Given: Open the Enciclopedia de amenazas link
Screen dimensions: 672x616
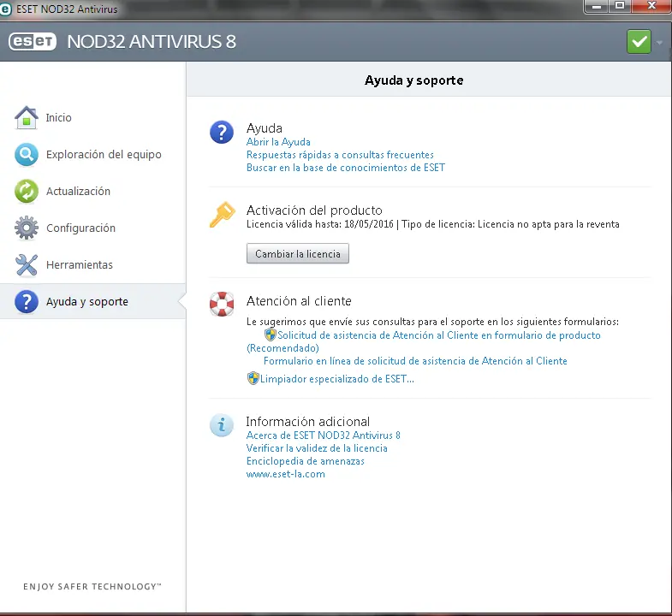Looking at the screenshot, I should pos(305,461).
